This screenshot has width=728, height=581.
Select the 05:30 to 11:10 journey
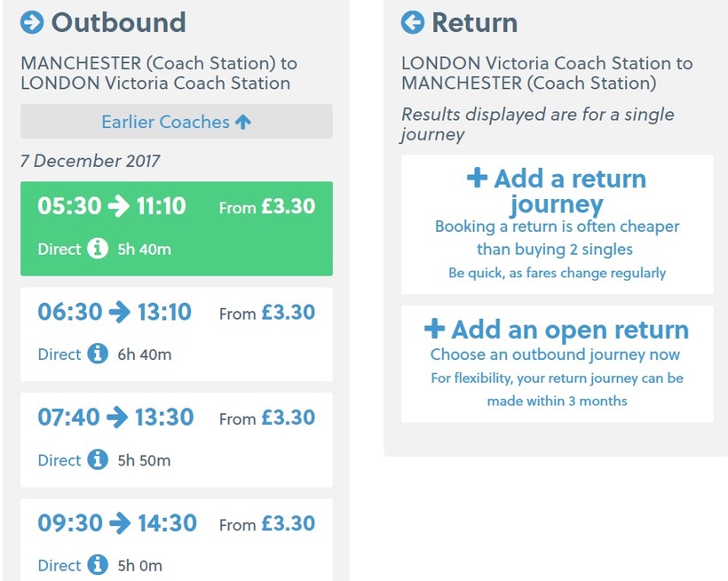(x=176, y=227)
